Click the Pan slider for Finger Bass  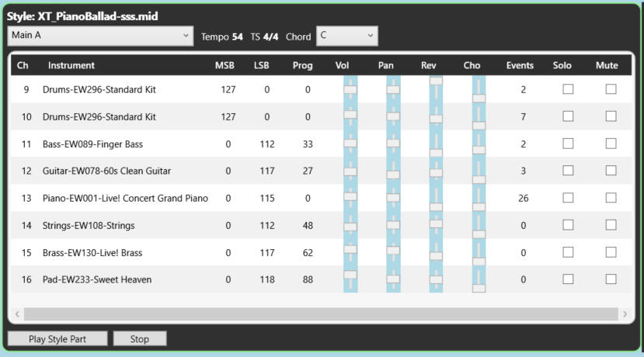[393, 144]
